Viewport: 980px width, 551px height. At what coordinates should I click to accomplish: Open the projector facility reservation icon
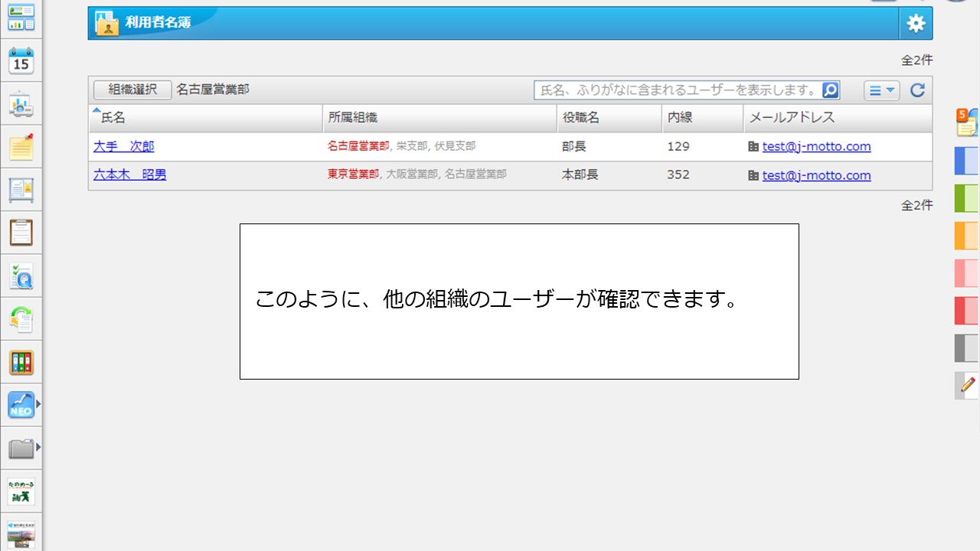tap(21, 105)
